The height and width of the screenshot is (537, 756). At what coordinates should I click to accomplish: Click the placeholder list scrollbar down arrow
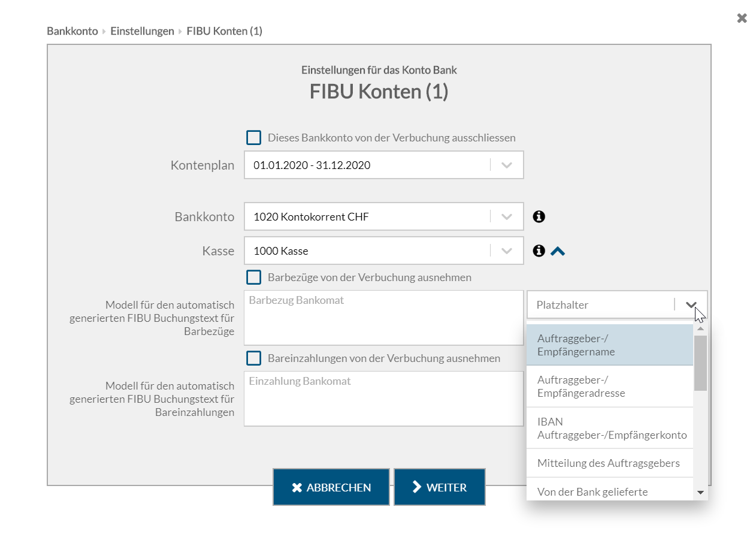[x=700, y=493]
